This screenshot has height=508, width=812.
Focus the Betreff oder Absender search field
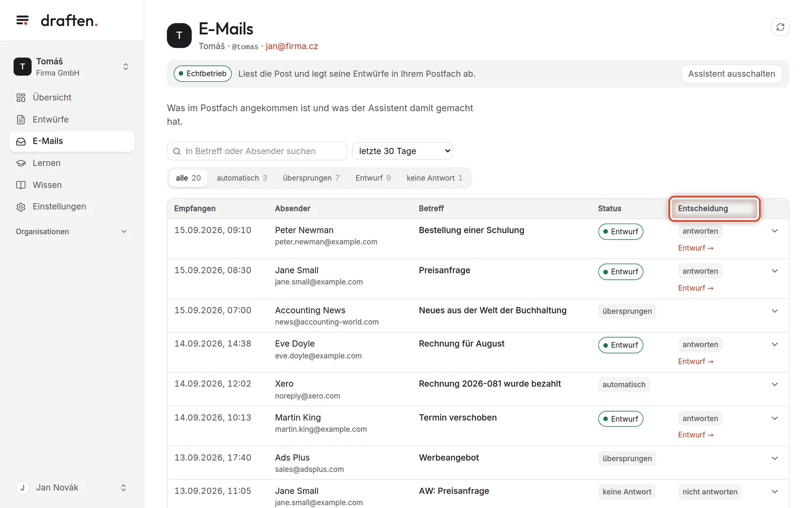[x=257, y=151]
